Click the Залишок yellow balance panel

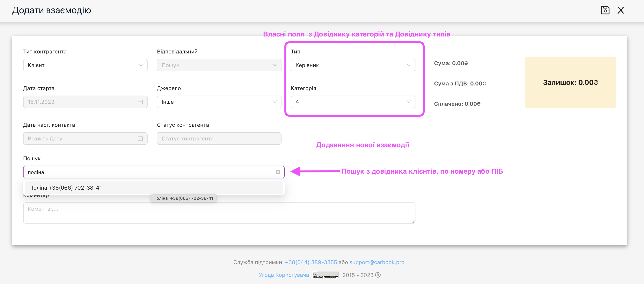[x=570, y=82]
